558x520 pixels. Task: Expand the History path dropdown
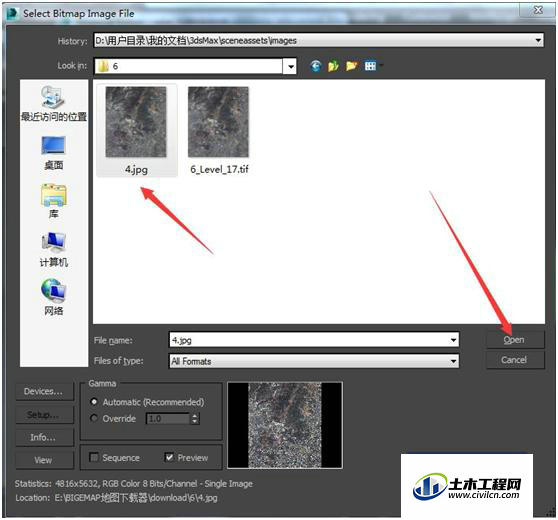[x=538, y=41]
